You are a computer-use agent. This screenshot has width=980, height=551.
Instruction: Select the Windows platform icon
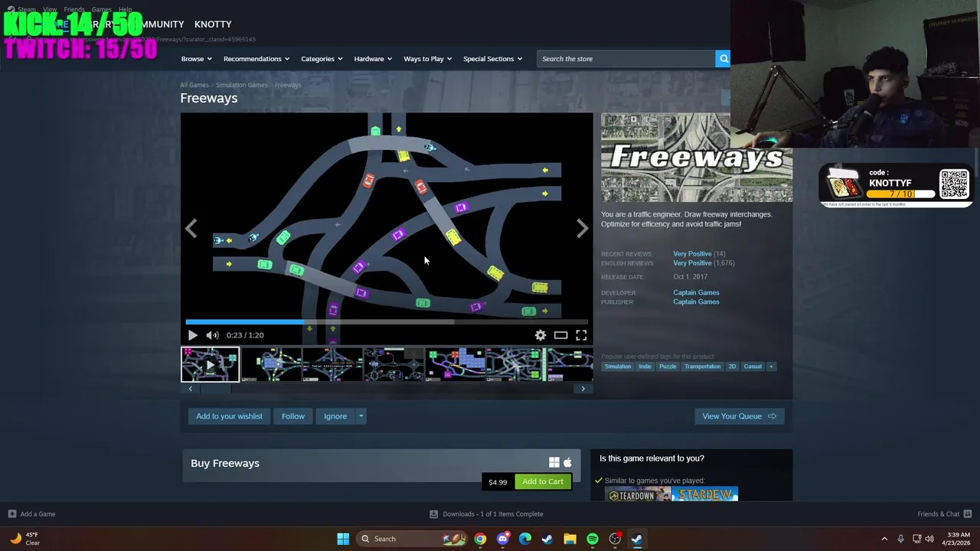tap(554, 462)
